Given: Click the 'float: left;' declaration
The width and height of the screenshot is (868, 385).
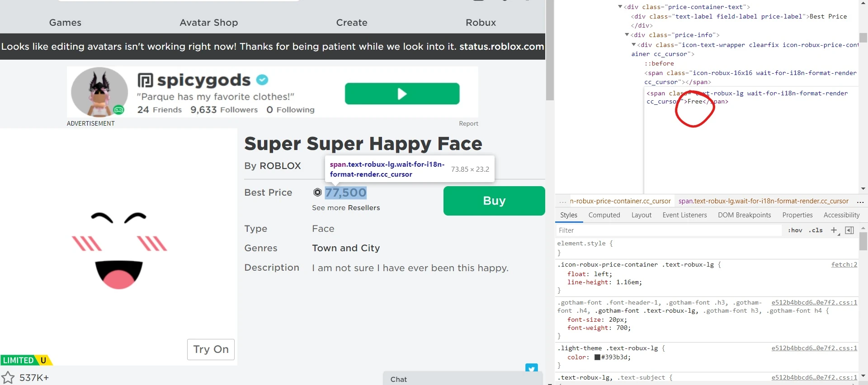Looking at the screenshot, I should 590,274.
